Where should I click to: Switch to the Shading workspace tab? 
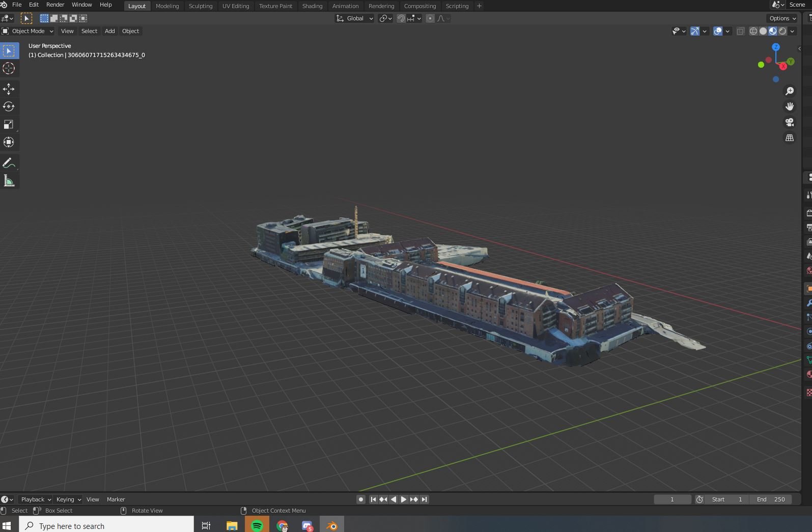312,6
